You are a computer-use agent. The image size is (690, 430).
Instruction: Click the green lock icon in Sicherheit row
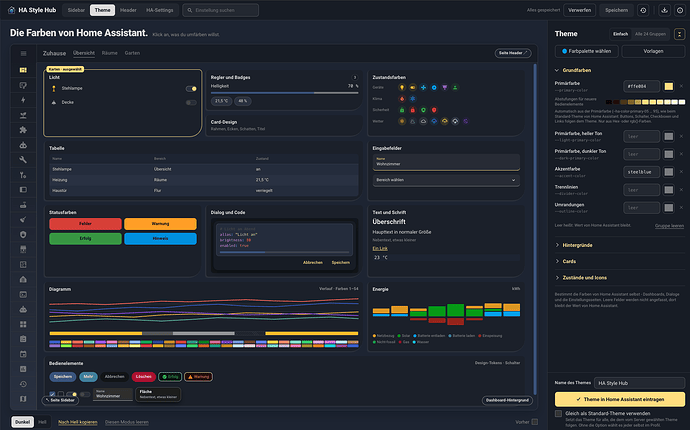[x=402, y=110]
